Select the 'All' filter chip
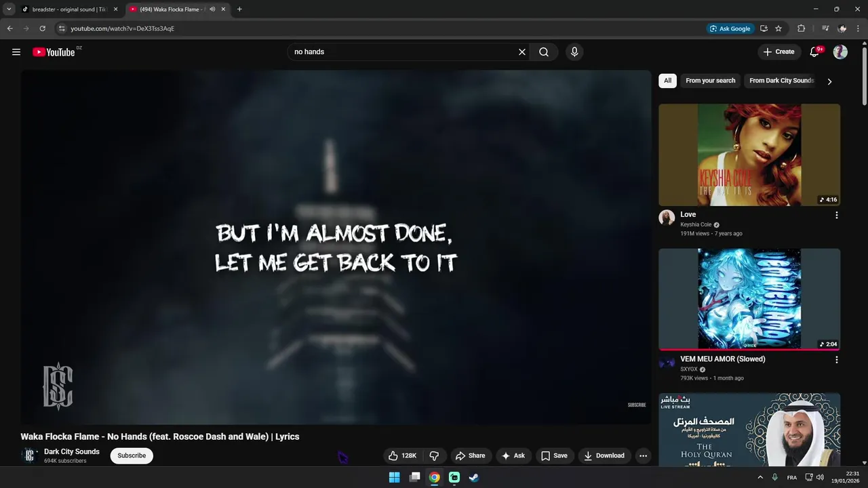 (x=667, y=81)
